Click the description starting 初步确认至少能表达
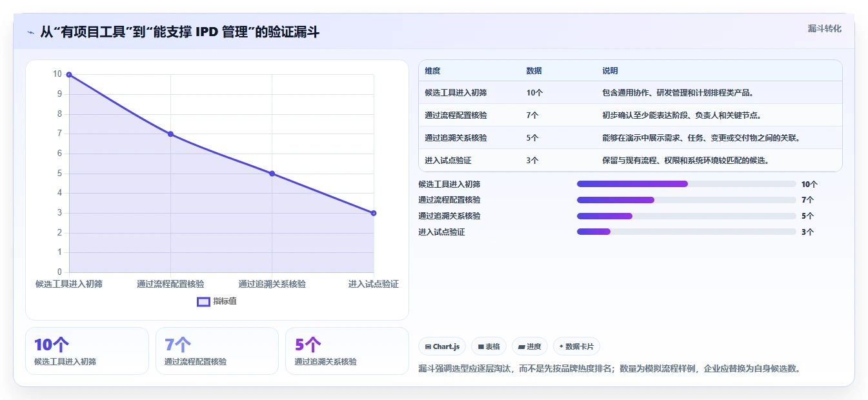The image size is (868, 400). click(x=682, y=115)
